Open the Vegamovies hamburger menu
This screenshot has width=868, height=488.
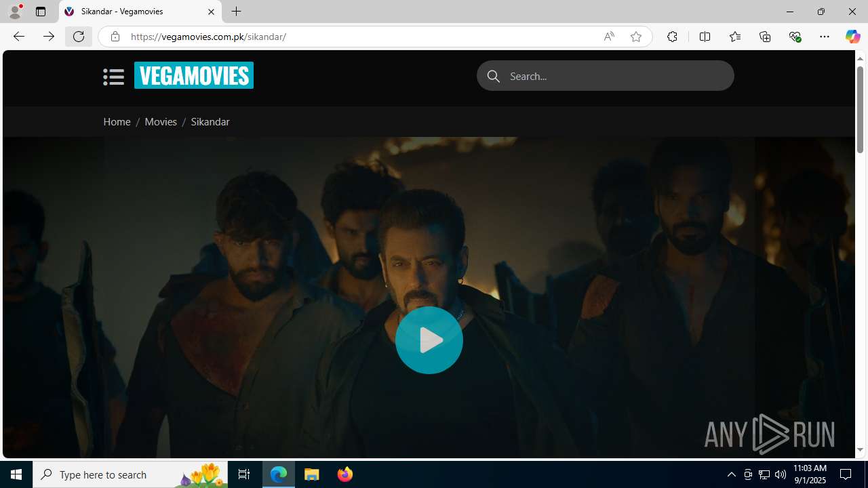pyautogui.click(x=113, y=77)
